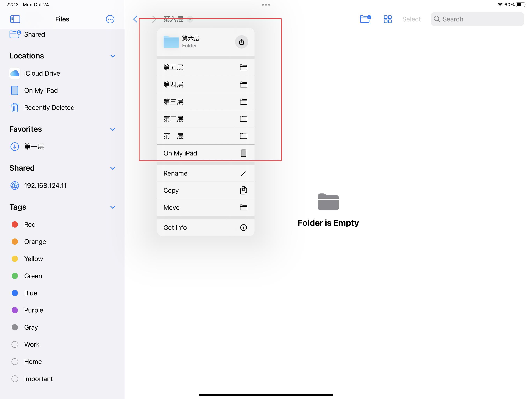Open shared server 192.168.124.11
This screenshot has height=399, width=532.
coord(45,185)
